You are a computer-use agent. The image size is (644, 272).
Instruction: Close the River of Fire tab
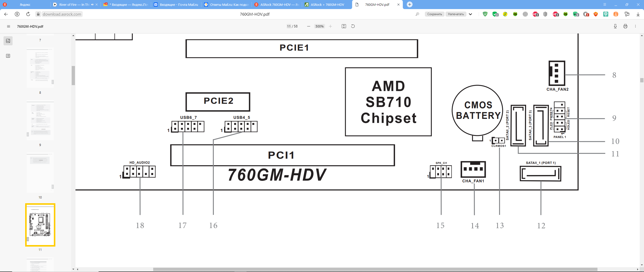tap(97, 5)
